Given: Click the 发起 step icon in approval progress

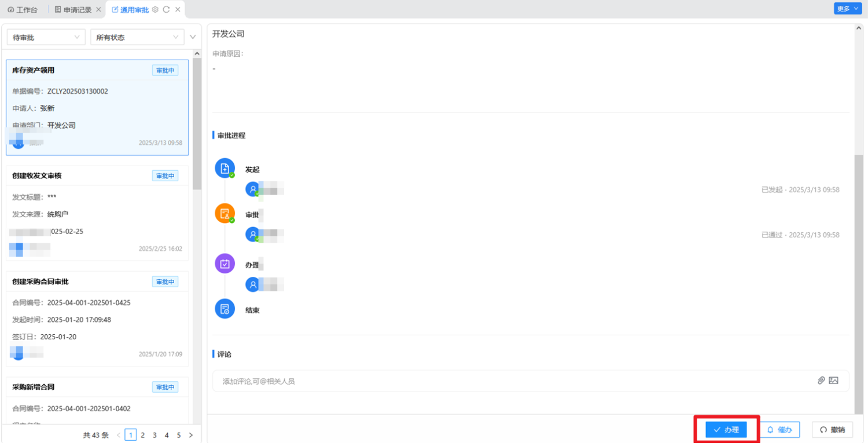Looking at the screenshot, I should pyautogui.click(x=225, y=169).
